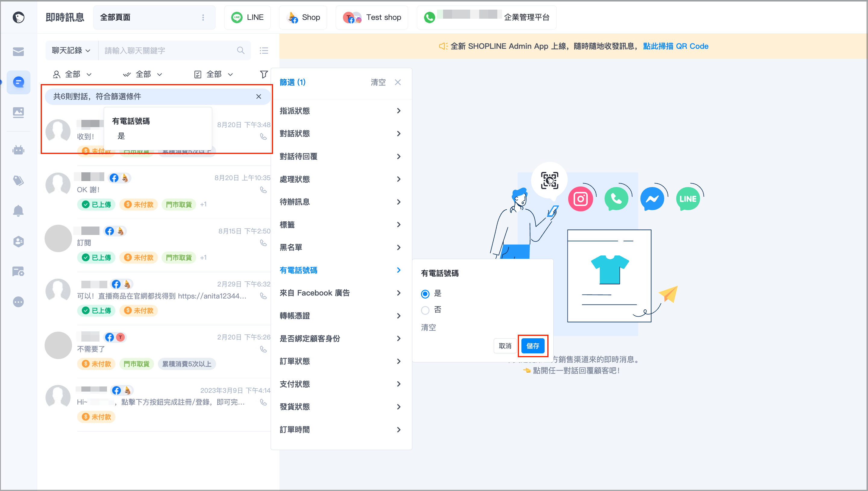Click the megaphone icon in the banner
This screenshot has width=868, height=491.
443,46
